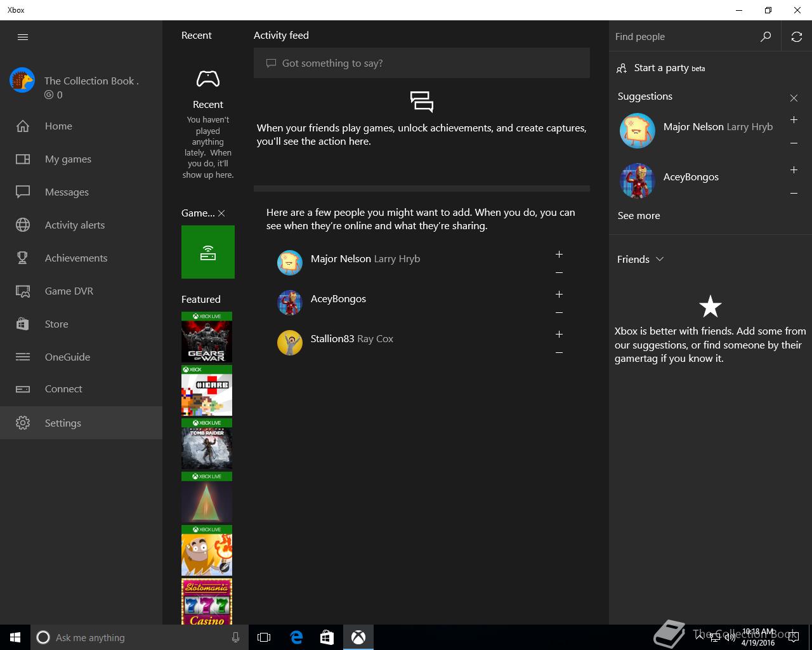Open #IDARB featured game
Image resolution: width=812 pixels, height=650 pixels.
(x=207, y=390)
